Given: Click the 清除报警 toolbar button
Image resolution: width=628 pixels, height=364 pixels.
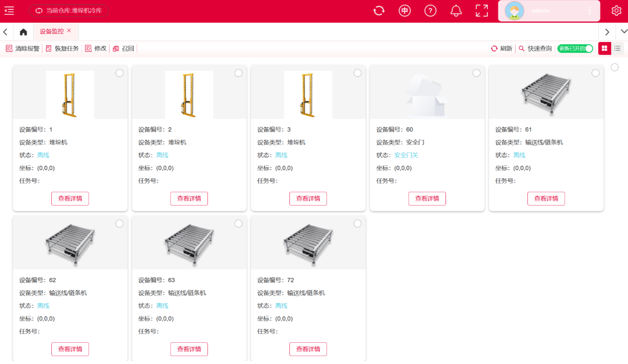Looking at the screenshot, I should click(23, 48).
